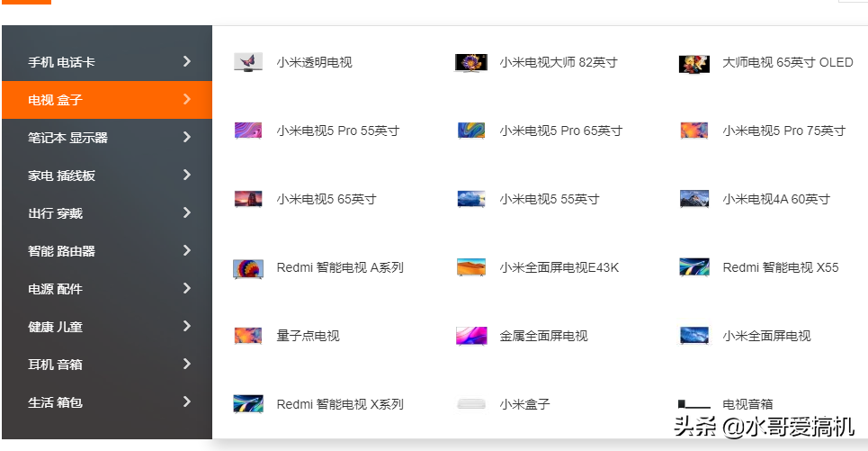Click the 大师电视 65英寸 OLED thumbnail image
The height and width of the screenshot is (451, 868).
[x=694, y=63]
